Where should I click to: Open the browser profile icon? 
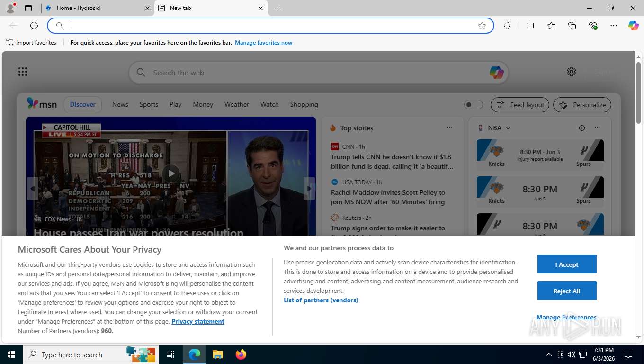10,8
